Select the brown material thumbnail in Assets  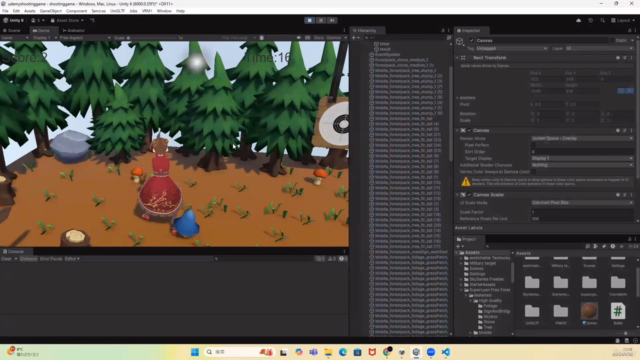[589, 311]
